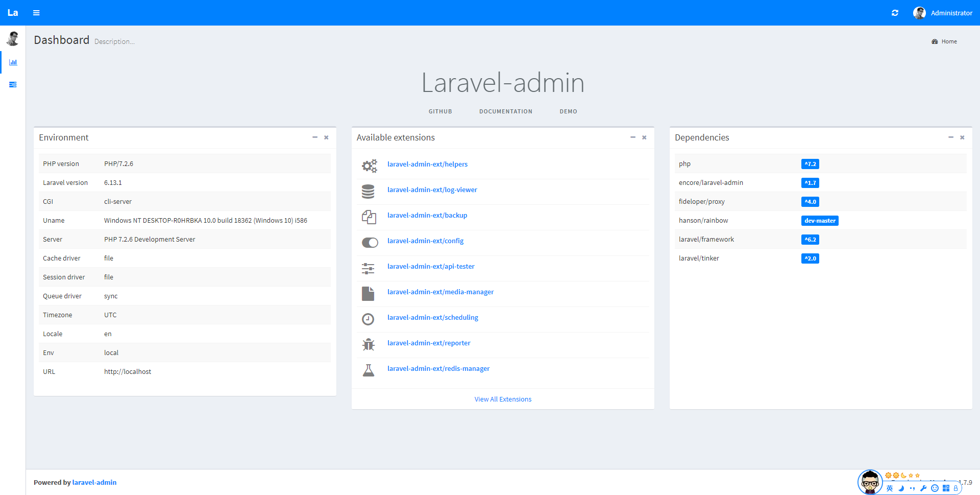Open the Administrator user menu
This screenshot has height=495, width=980.
[x=943, y=13]
